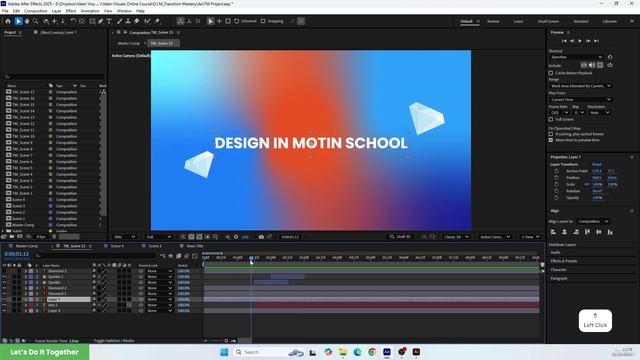640x360 pixels.
Task: Click Align Bottom icon in Align panel
Action: pyautogui.click(x=610, y=232)
